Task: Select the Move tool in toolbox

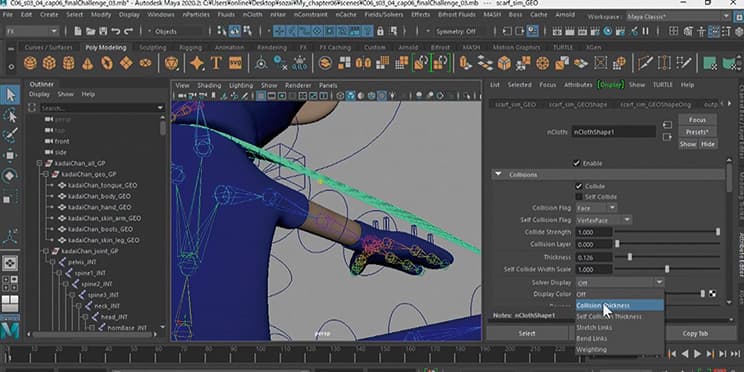Action: coord(10,156)
